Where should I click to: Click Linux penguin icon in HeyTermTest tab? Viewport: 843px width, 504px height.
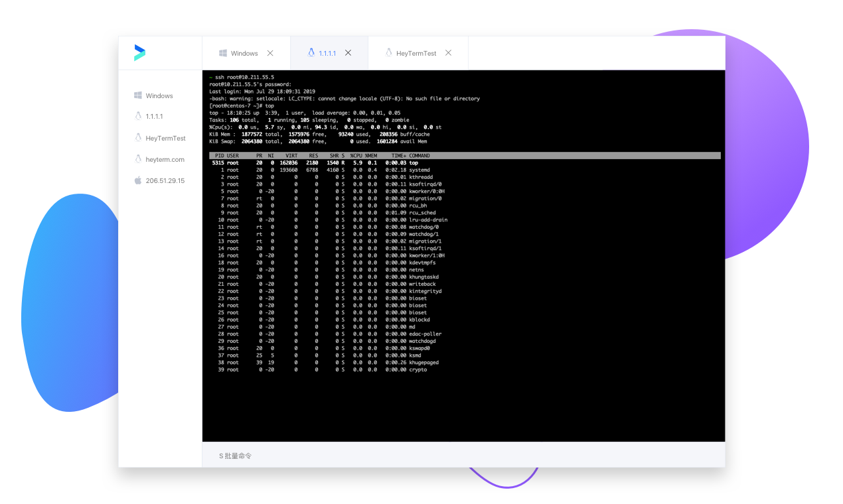click(x=389, y=53)
